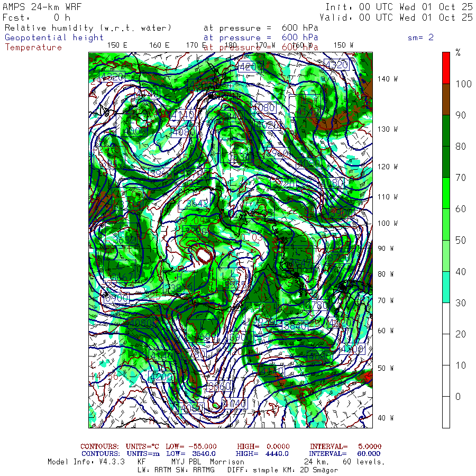Click the bright green 60-70% legend swatch
Screen dimensions: 476x476
(446, 193)
